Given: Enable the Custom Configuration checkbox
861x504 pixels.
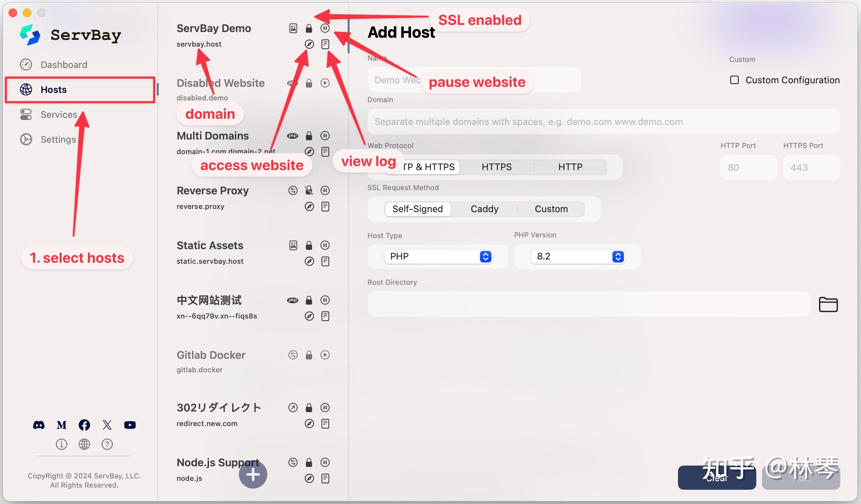Looking at the screenshot, I should tap(735, 80).
